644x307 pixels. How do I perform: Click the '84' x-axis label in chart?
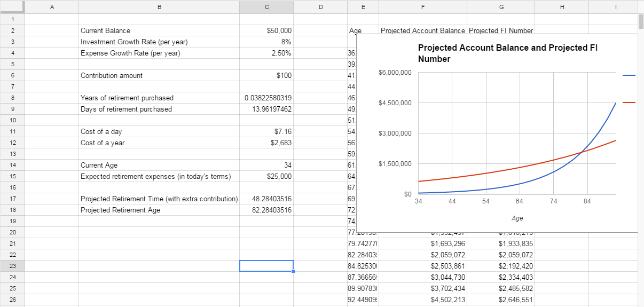(587, 201)
